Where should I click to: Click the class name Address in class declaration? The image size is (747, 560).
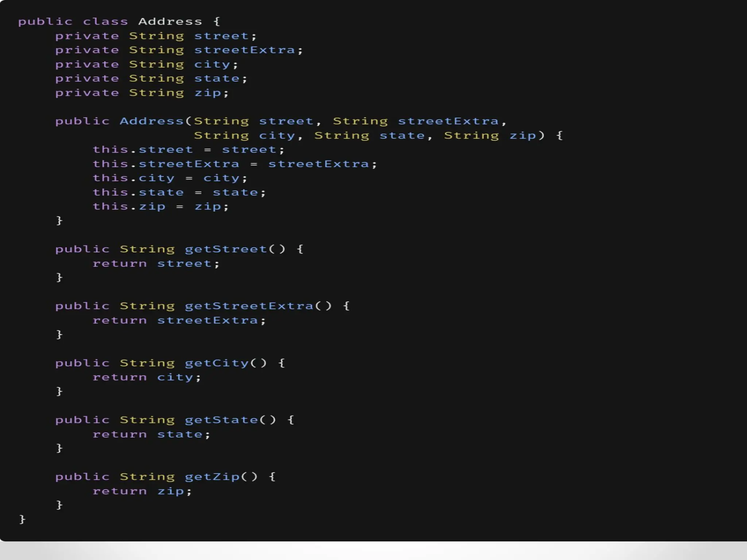point(170,22)
